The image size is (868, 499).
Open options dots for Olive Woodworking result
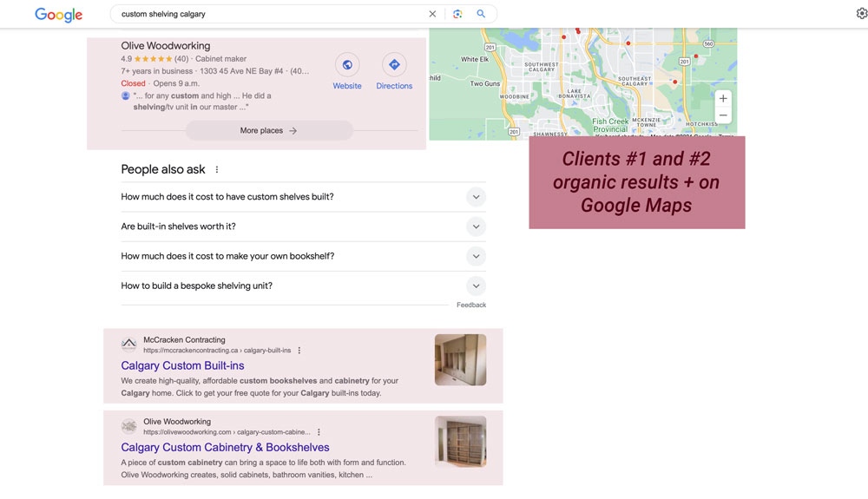pos(319,432)
